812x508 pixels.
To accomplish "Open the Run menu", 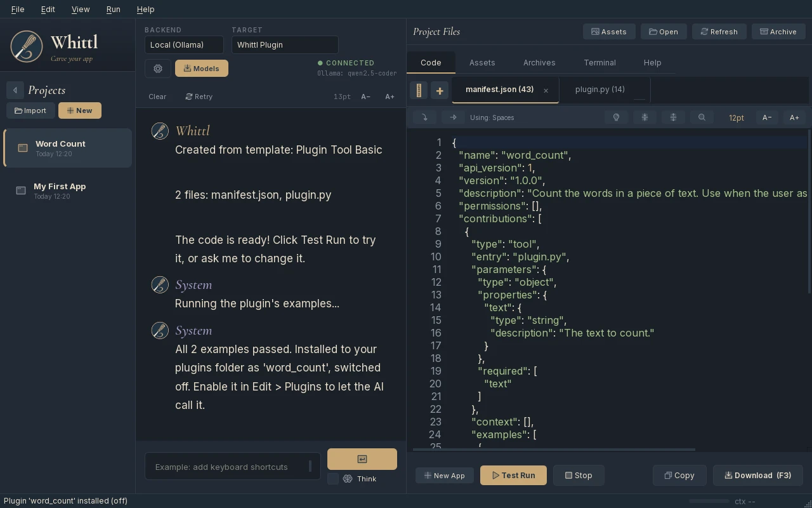I will click(x=114, y=9).
